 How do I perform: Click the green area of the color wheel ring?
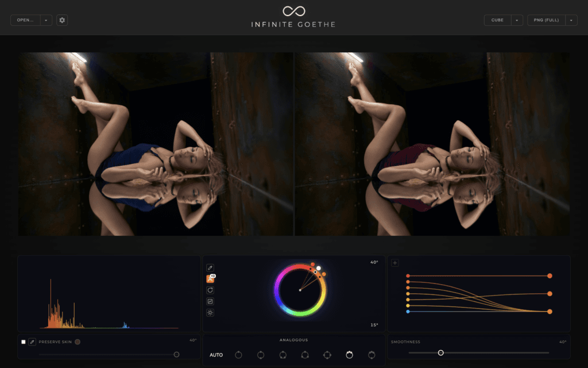click(299, 313)
